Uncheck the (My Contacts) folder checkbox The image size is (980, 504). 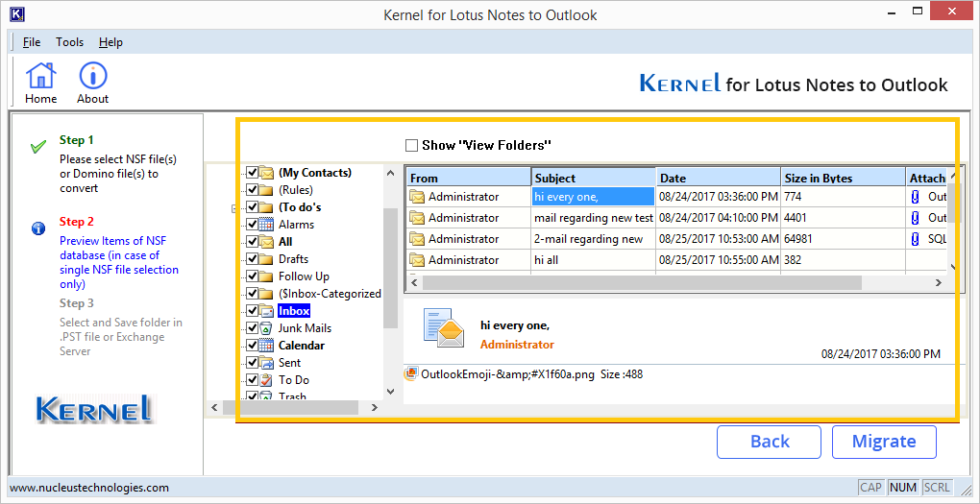click(x=253, y=173)
